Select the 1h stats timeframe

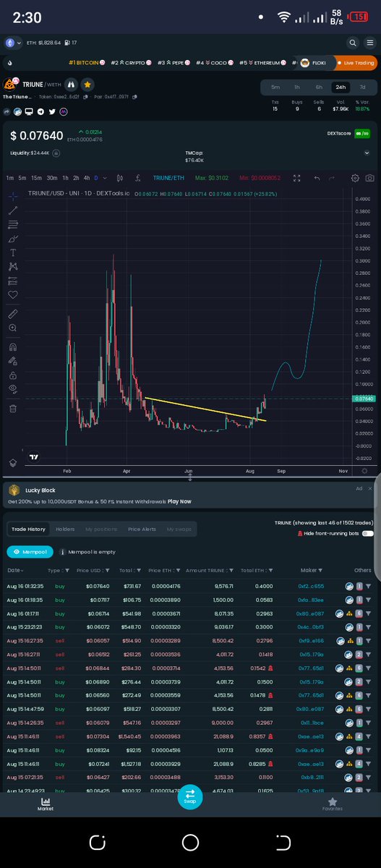pyautogui.click(x=296, y=87)
